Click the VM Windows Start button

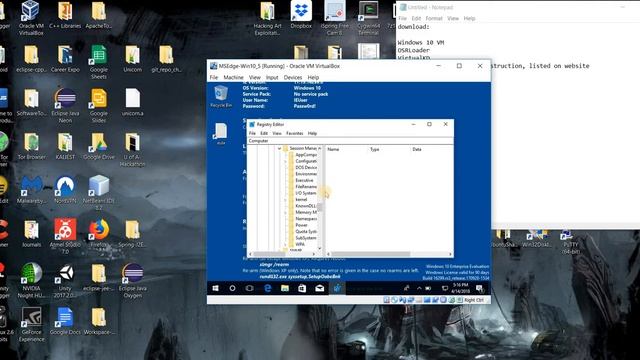[x=216, y=288]
